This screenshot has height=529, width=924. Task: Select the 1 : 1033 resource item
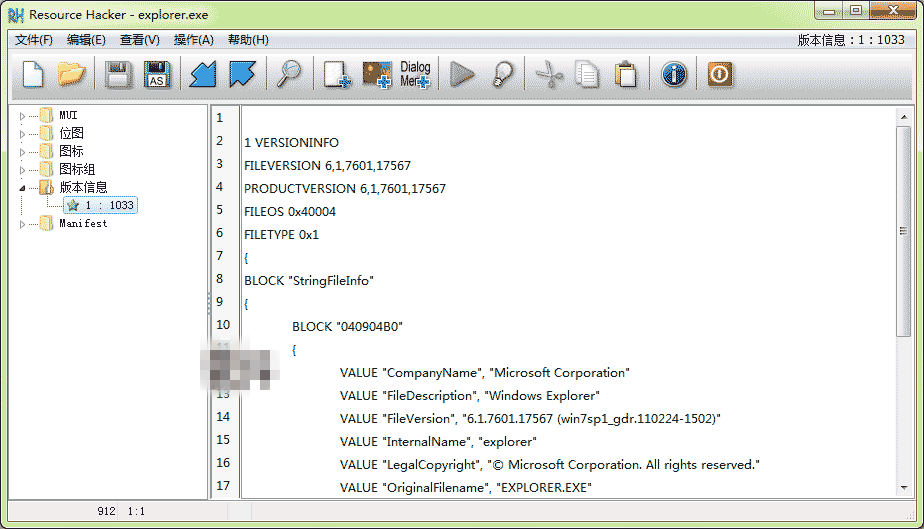point(101,205)
